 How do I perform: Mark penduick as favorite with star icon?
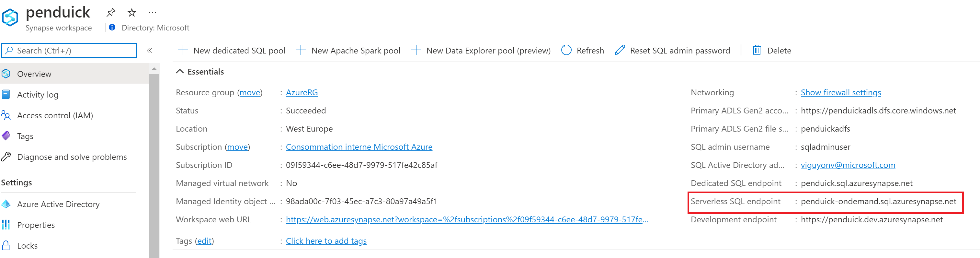pos(131,13)
